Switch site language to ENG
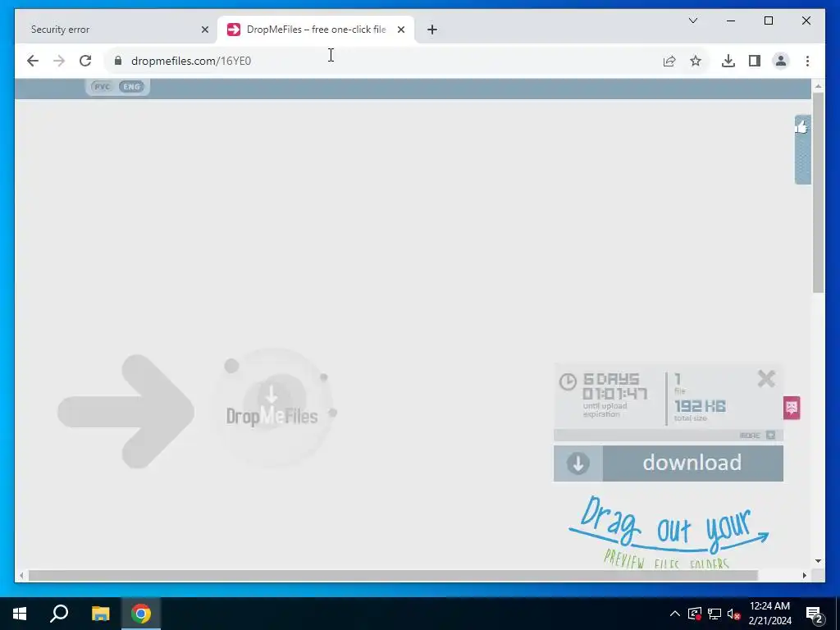The width and height of the screenshot is (840, 630). [x=132, y=87]
